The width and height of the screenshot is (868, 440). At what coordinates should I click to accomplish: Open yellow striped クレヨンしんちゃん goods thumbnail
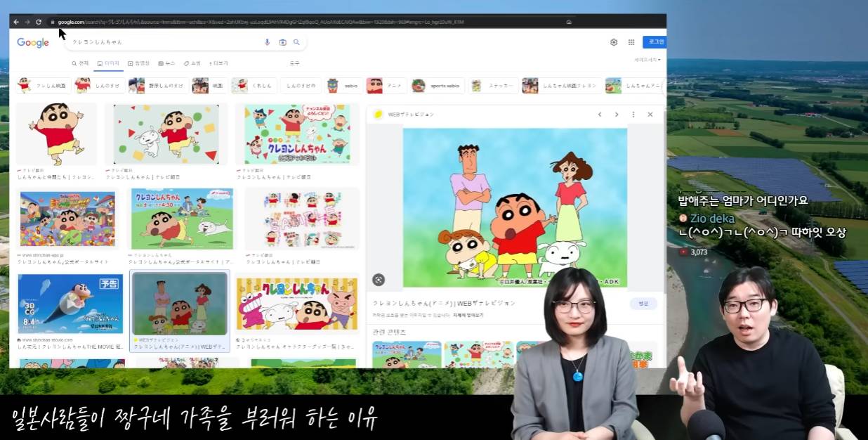point(298,304)
